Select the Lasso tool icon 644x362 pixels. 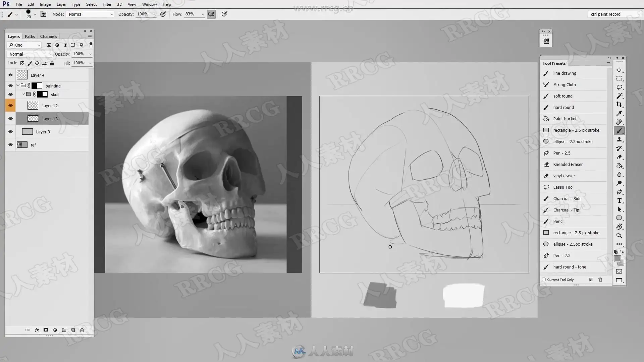coord(619,87)
